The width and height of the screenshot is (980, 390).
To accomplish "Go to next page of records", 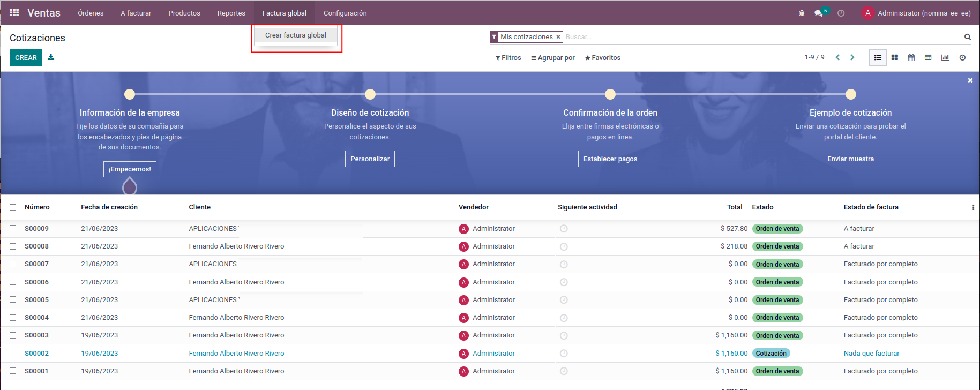I will click(x=852, y=57).
